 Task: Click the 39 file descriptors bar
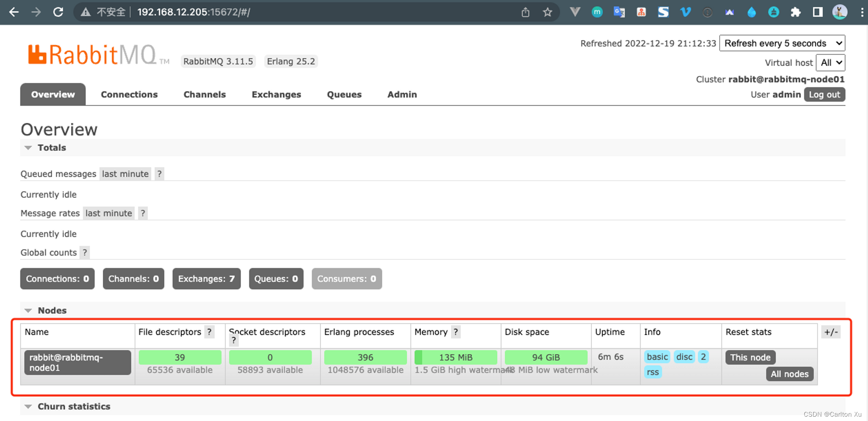(180, 358)
